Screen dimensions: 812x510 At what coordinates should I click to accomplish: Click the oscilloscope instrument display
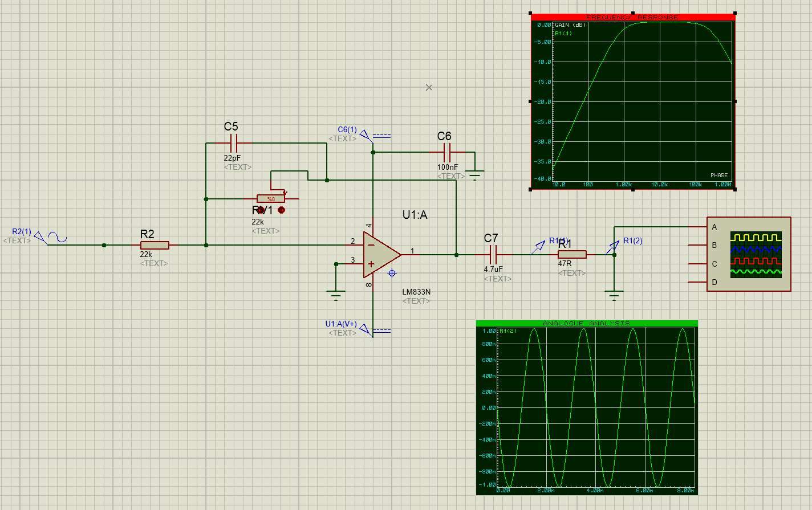756,254
